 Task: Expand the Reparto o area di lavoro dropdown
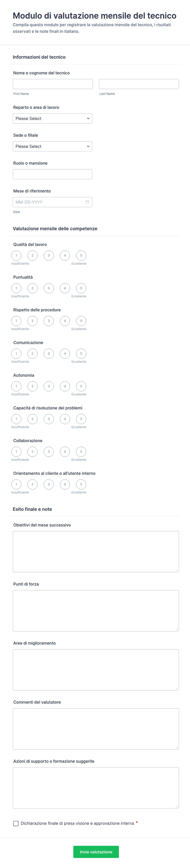[x=53, y=119]
